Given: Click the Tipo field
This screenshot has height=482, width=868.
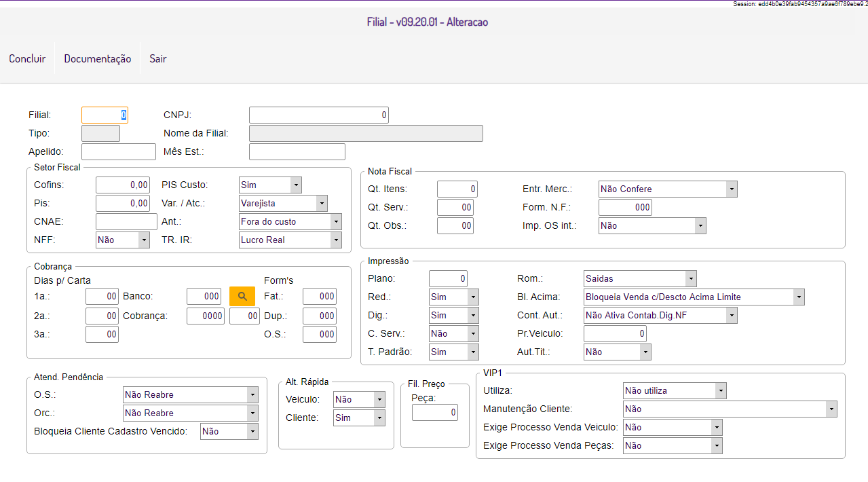Looking at the screenshot, I should pos(100,133).
